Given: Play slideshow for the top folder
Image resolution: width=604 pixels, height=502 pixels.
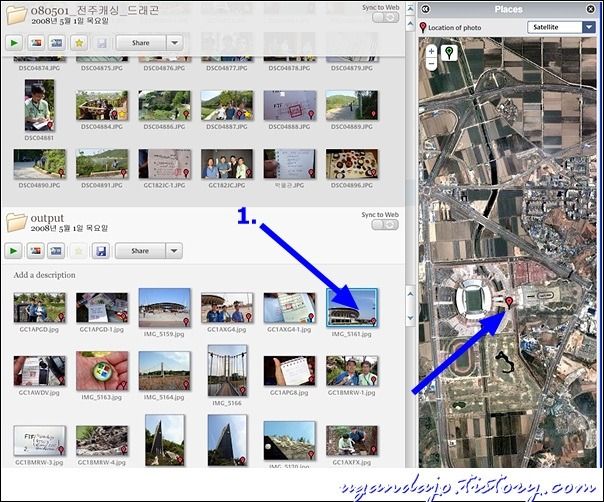Looking at the screenshot, I should tap(14, 43).
